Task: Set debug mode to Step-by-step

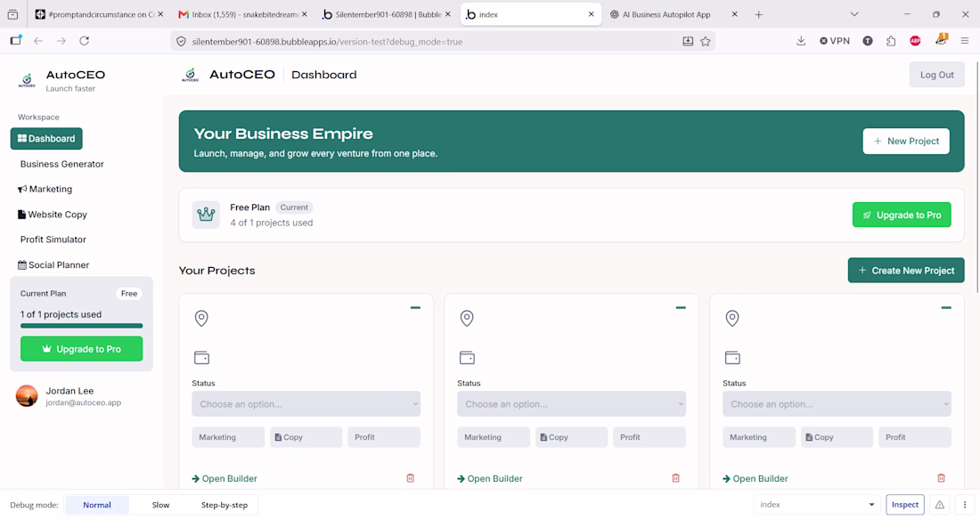Action: tap(225, 504)
